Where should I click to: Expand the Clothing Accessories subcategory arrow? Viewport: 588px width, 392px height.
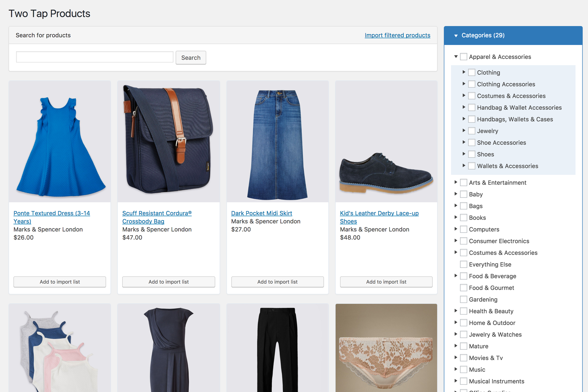click(x=464, y=84)
